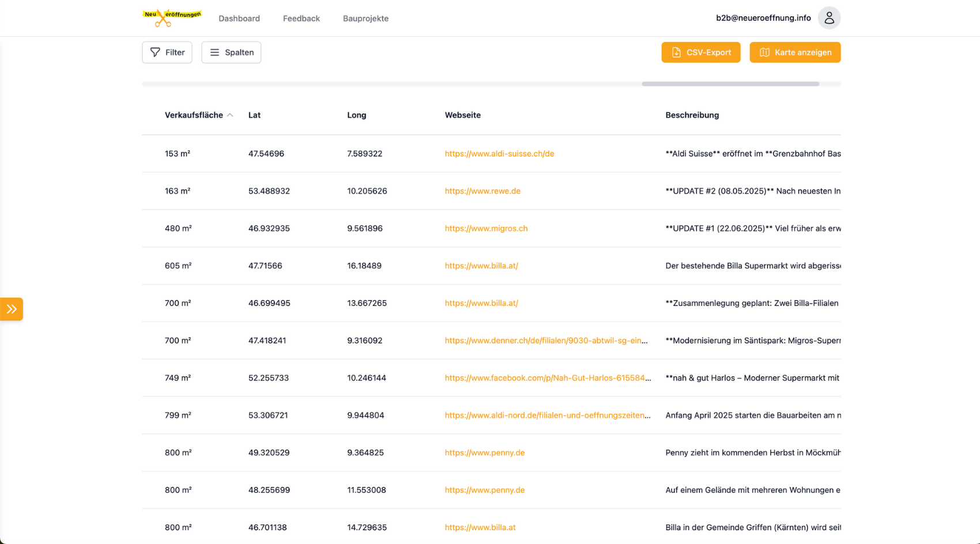Click latitude value 47.54696
Screen dimensions: 980x544
tap(266, 154)
